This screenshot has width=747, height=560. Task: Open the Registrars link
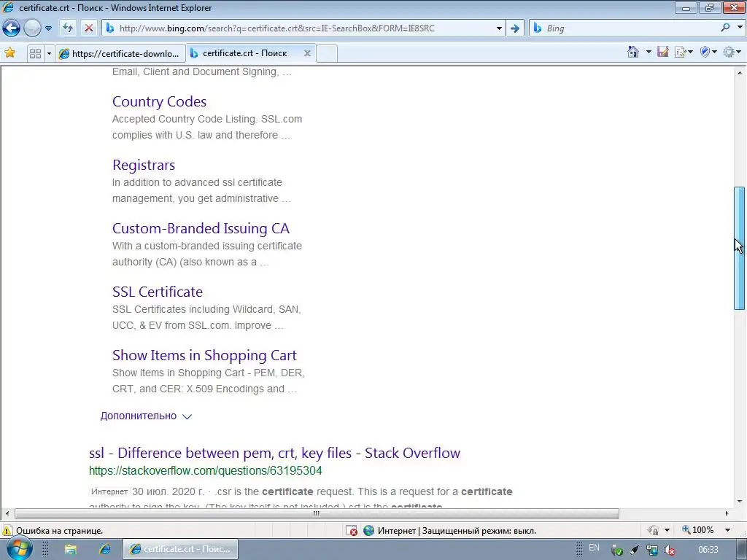pos(144,165)
